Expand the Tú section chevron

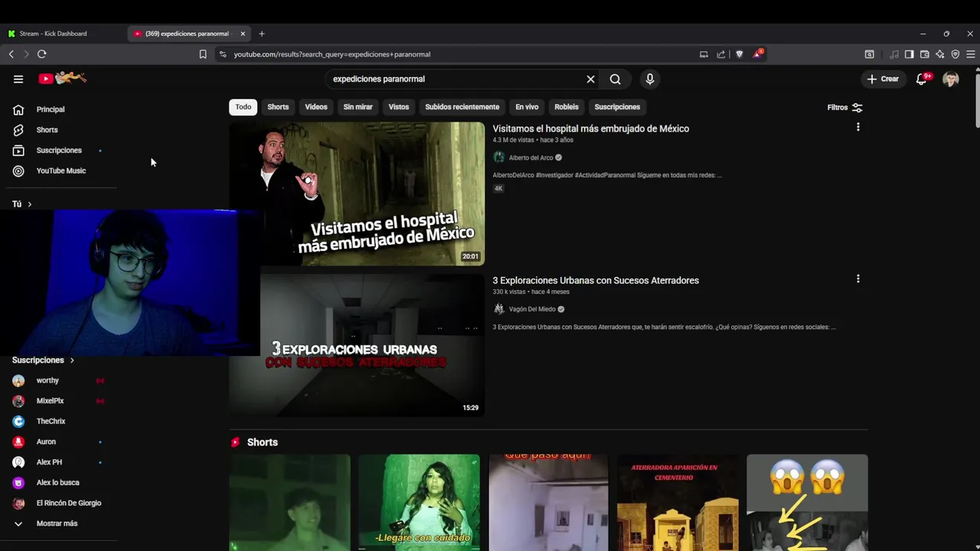29,204
